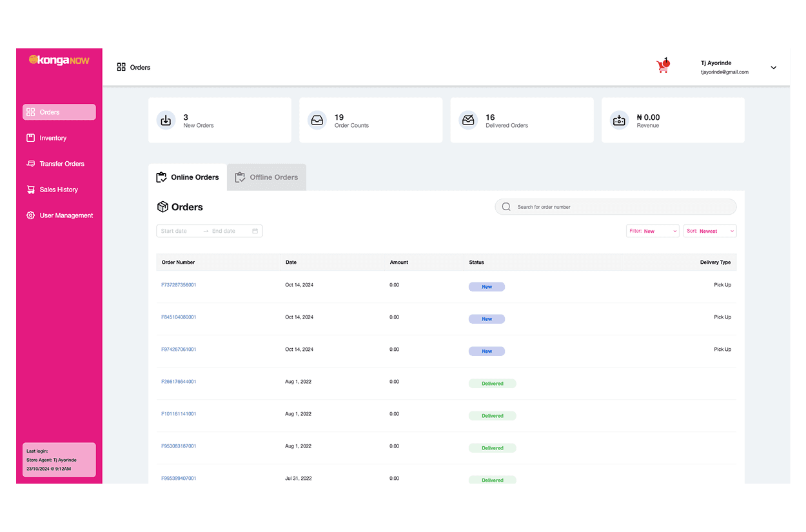Open Inventory from the sidebar
806x532 pixels.
[x=53, y=138]
